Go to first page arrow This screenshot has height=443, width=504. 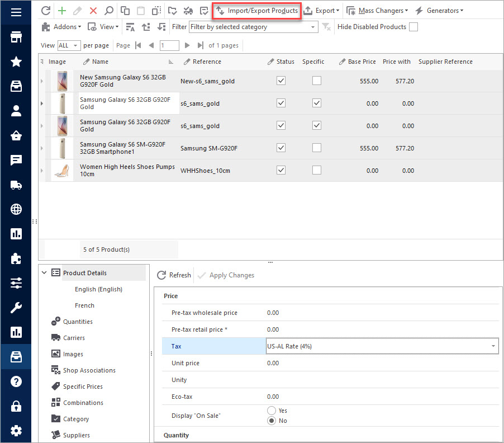pos(138,45)
